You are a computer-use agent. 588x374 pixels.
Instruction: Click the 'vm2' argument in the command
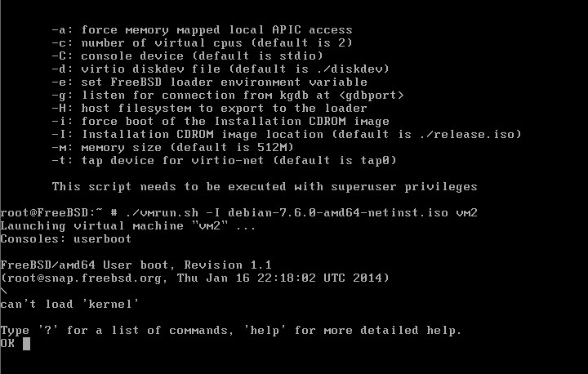click(x=466, y=212)
